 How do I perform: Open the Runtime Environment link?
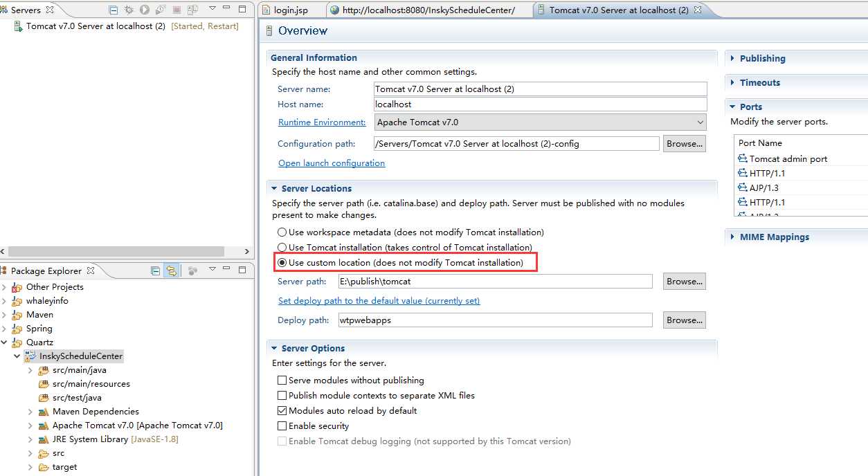pyautogui.click(x=322, y=122)
